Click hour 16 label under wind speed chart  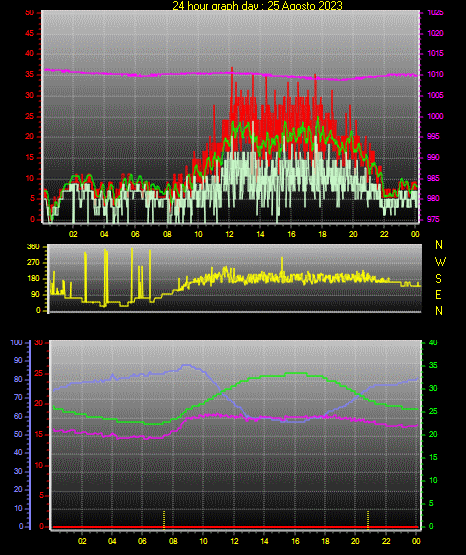[x=291, y=234]
